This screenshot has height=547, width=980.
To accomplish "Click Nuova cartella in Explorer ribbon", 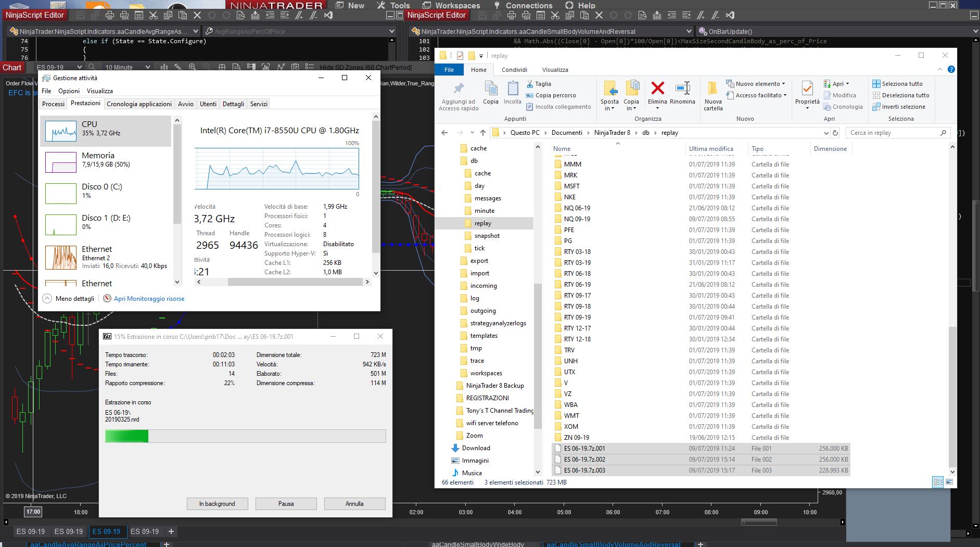I will click(713, 96).
